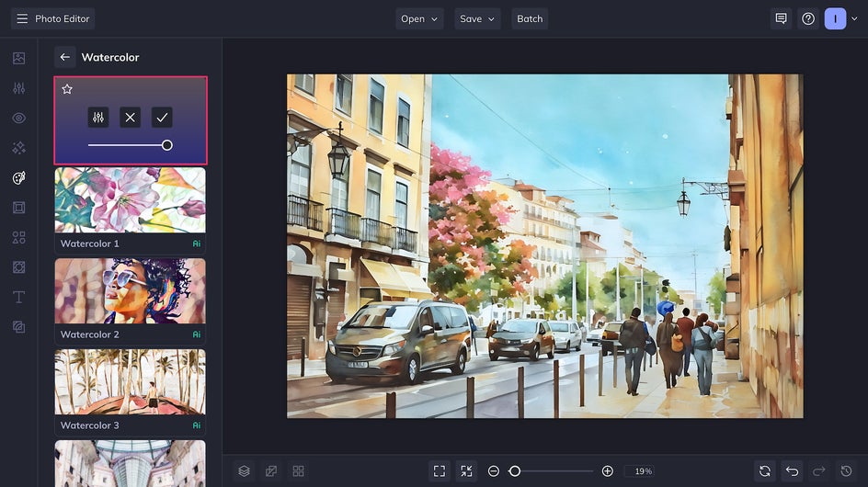Click the zoom in plus icon
868x487 pixels.
coord(607,471)
